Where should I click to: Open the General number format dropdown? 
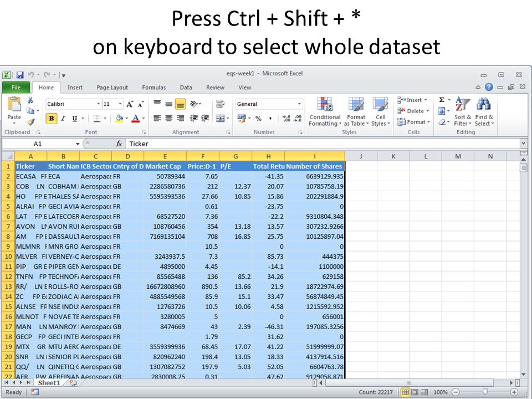click(x=299, y=104)
